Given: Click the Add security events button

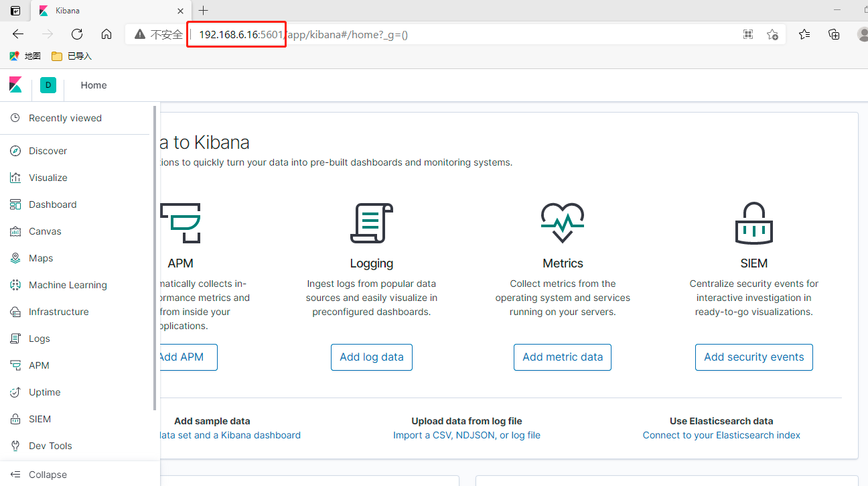Looking at the screenshot, I should pos(754,357).
